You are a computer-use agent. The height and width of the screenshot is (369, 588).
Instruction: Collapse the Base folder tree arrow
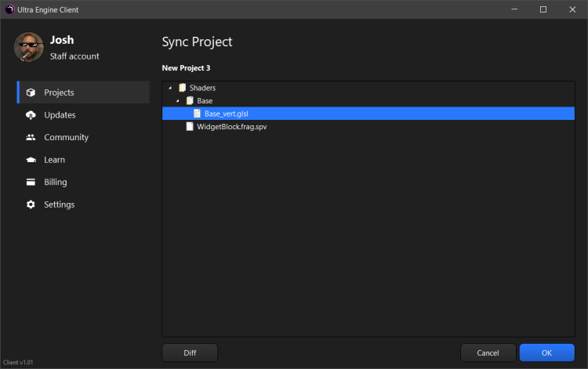(178, 101)
